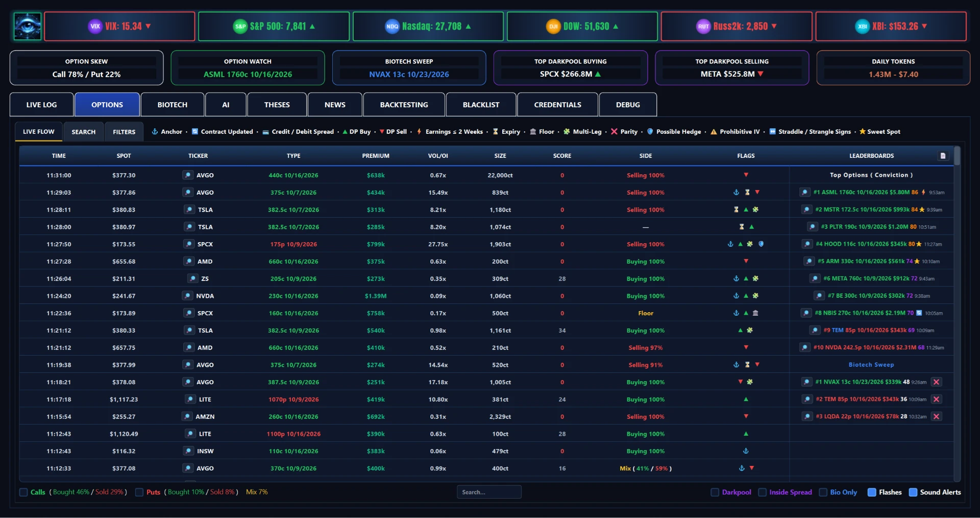Click the XBI badge icon
This screenshot has height=518, width=980.
point(862,26)
